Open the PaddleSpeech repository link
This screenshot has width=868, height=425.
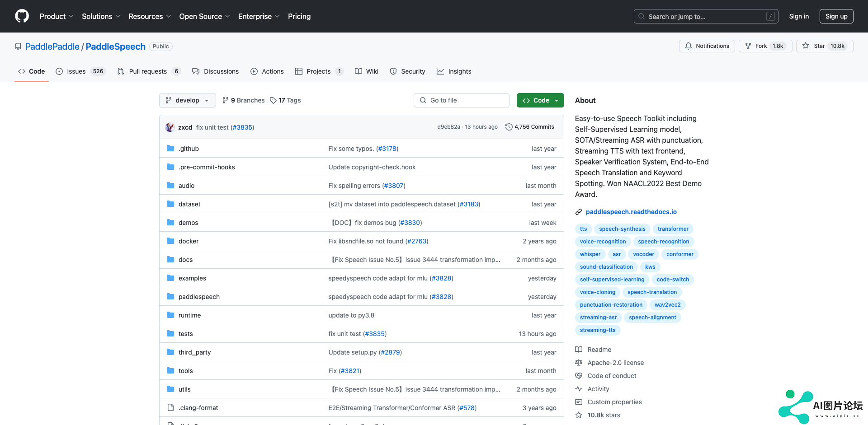coord(116,47)
